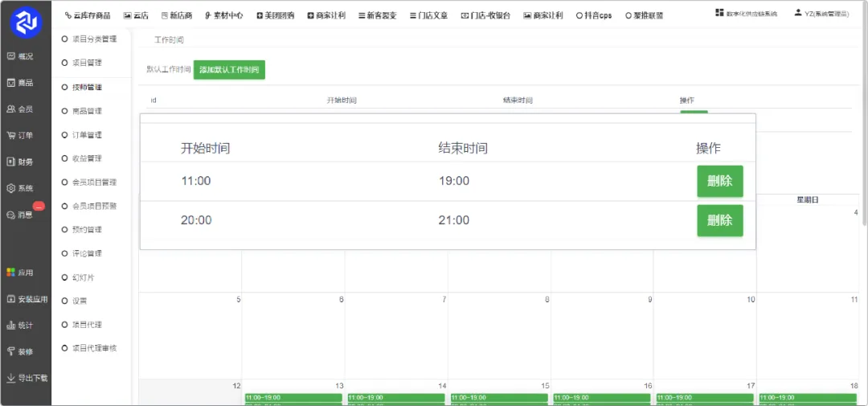Open 统计 statistics in the sidebar
The image size is (868, 406).
[x=21, y=326]
